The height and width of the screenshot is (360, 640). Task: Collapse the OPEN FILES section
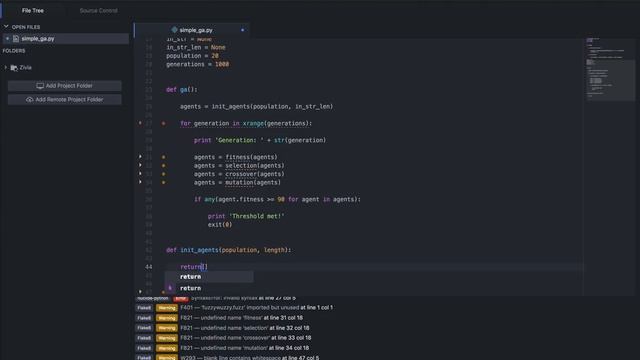pos(6,27)
